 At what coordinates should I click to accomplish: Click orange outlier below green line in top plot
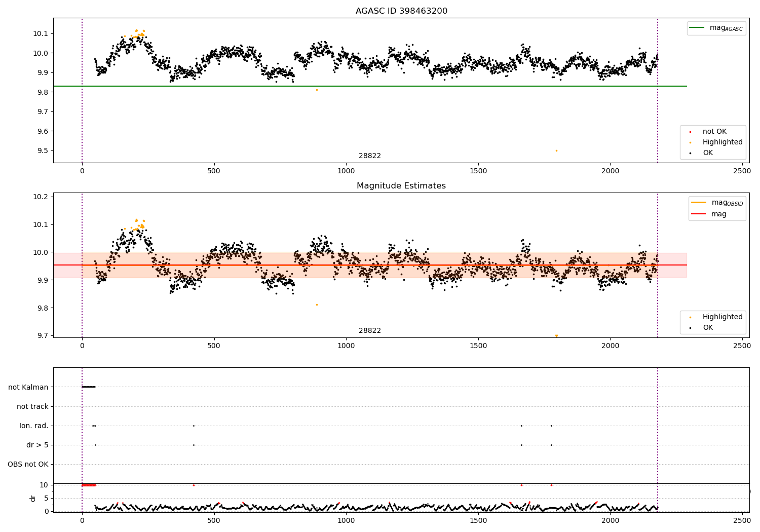click(x=317, y=90)
